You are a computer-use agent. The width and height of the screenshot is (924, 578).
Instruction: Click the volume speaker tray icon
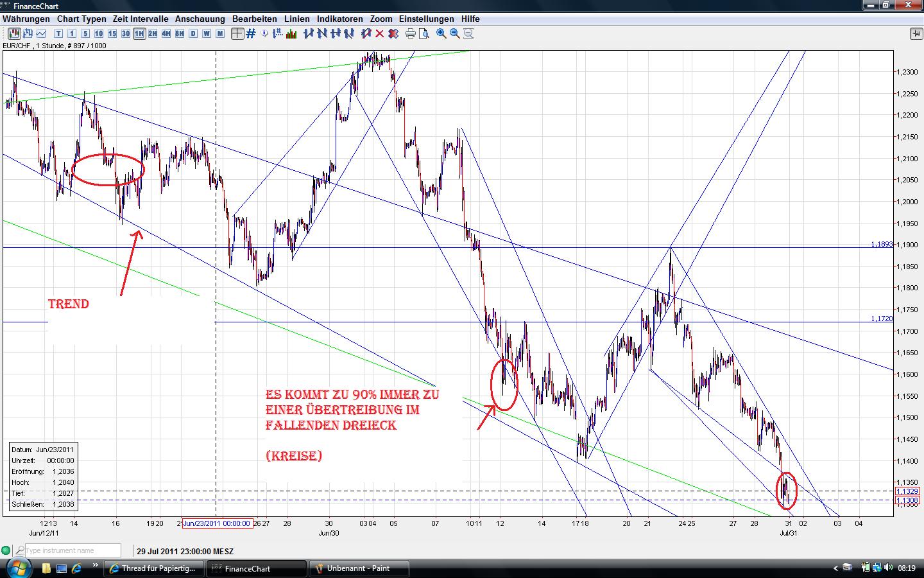coord(889,568)
